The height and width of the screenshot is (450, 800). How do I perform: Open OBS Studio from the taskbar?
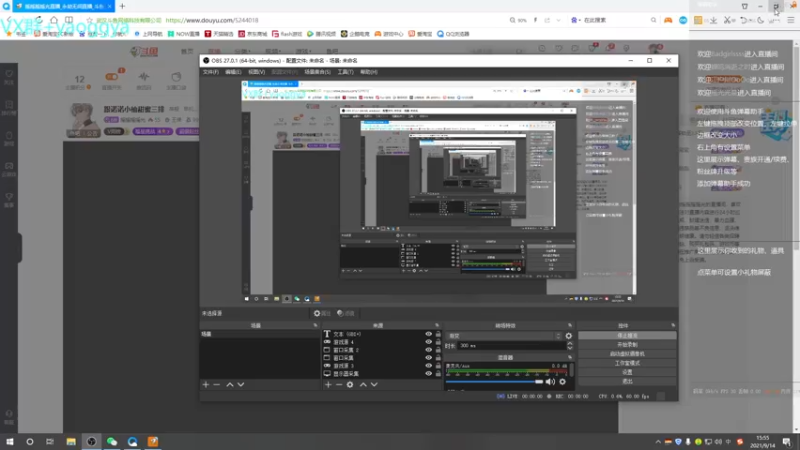91,442
